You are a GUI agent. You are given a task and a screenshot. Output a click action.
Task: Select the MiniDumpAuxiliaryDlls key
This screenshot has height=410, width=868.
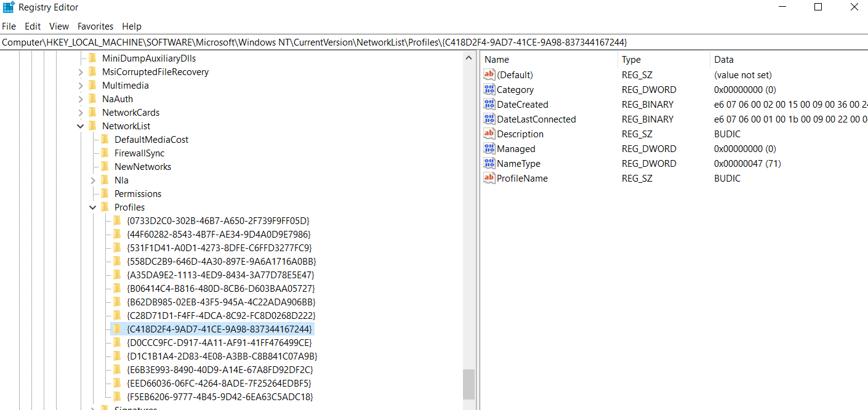click(149, 58)
